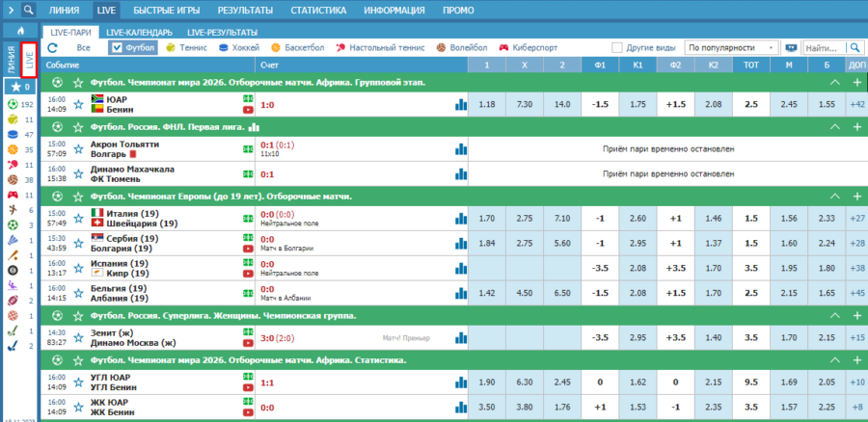Click the Найти search input field
Image resolution: width=868 pixels, height=422 pixels.
[822, 46]
